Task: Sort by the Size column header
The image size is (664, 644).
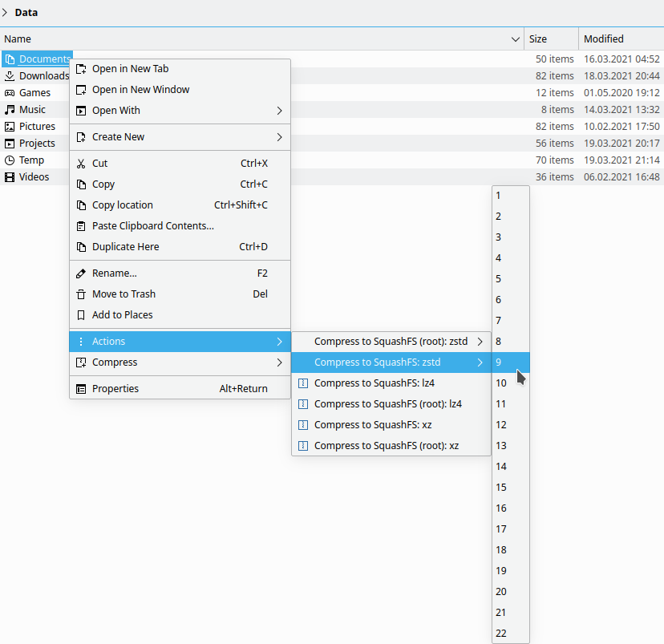Action: pyautogui.click(x=552, y=39)
